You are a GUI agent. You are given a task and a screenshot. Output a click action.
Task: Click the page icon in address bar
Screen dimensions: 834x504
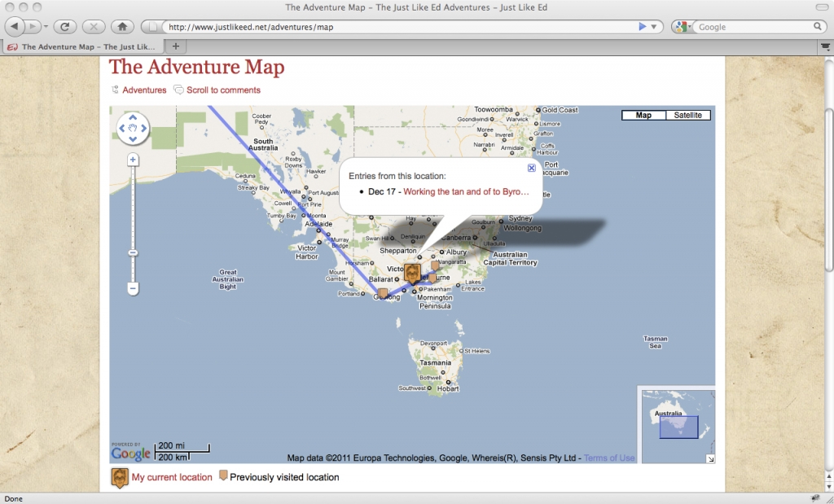[152, 27]
